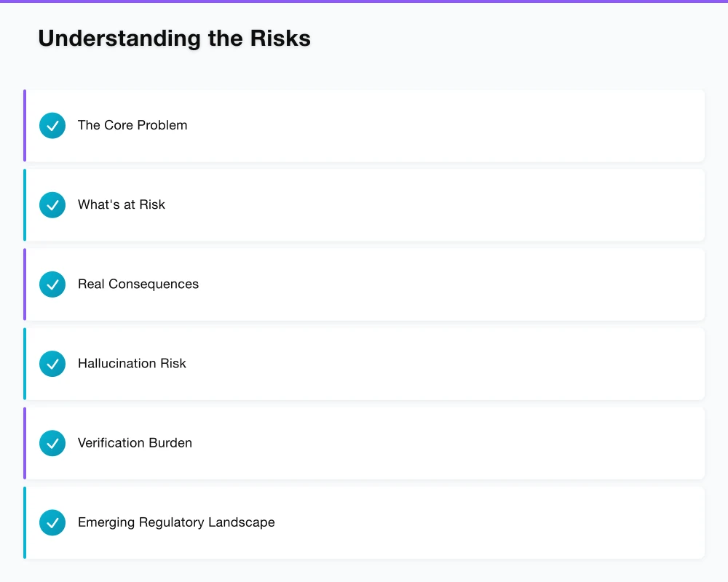Click the teal accent bar beside What's at Risk
728x582 pixels.
25,204
